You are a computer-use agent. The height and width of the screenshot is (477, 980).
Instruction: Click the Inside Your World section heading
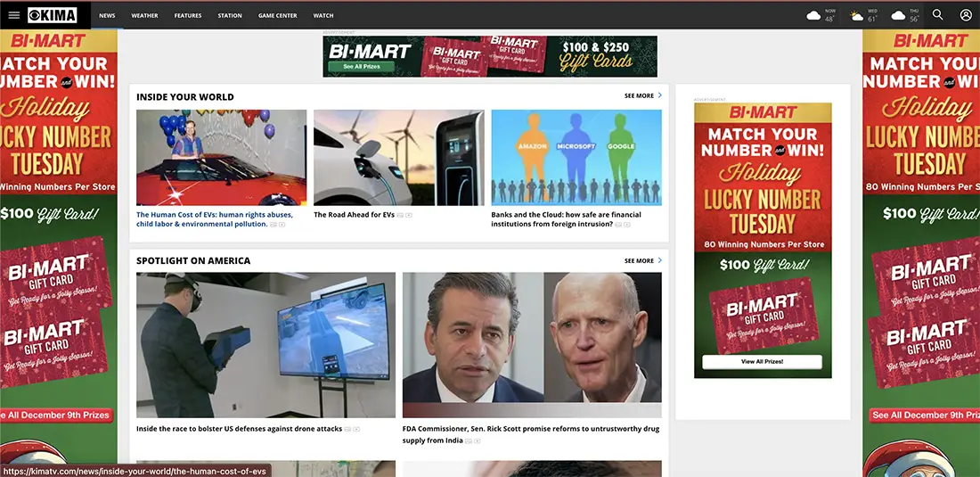tap(185, 97)
